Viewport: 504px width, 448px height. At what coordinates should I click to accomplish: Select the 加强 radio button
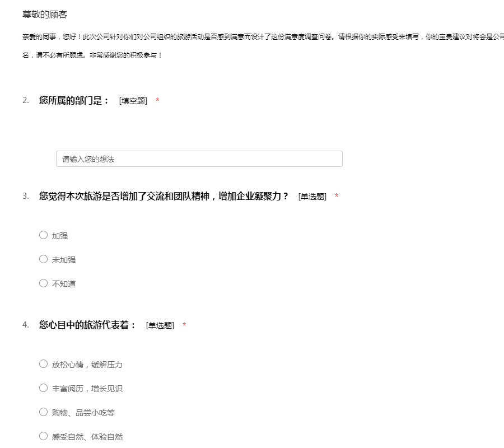(43, 235)
